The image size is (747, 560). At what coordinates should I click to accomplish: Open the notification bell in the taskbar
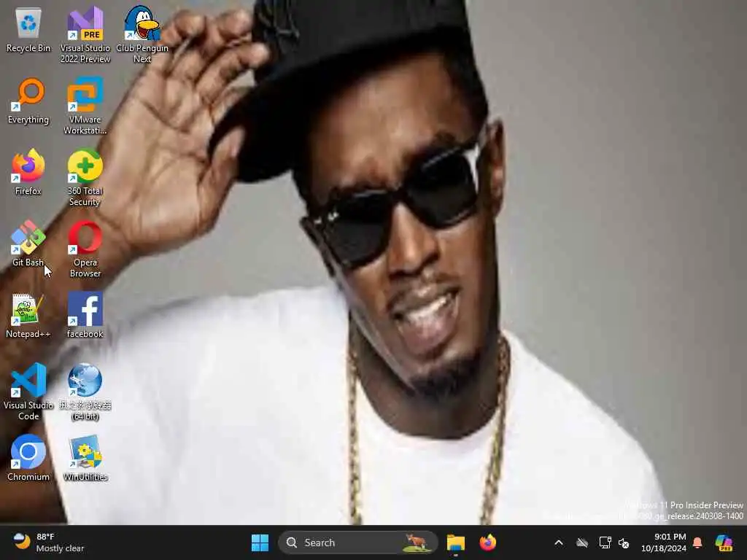click(697, 542)
